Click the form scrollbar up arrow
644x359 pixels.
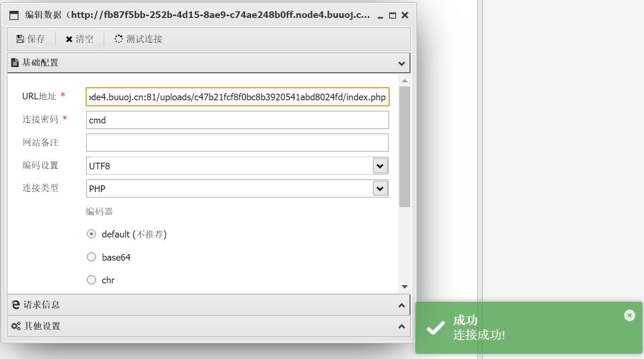(x=404, y=81)
